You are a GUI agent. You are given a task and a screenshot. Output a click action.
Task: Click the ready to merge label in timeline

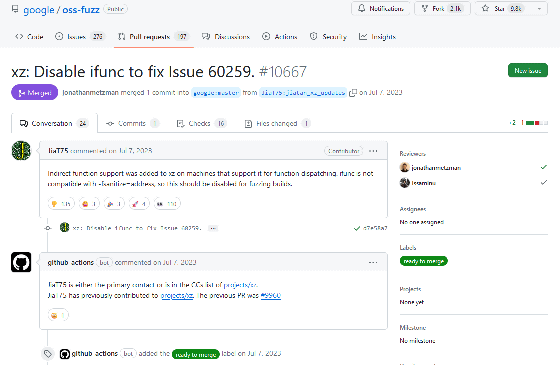195,354
